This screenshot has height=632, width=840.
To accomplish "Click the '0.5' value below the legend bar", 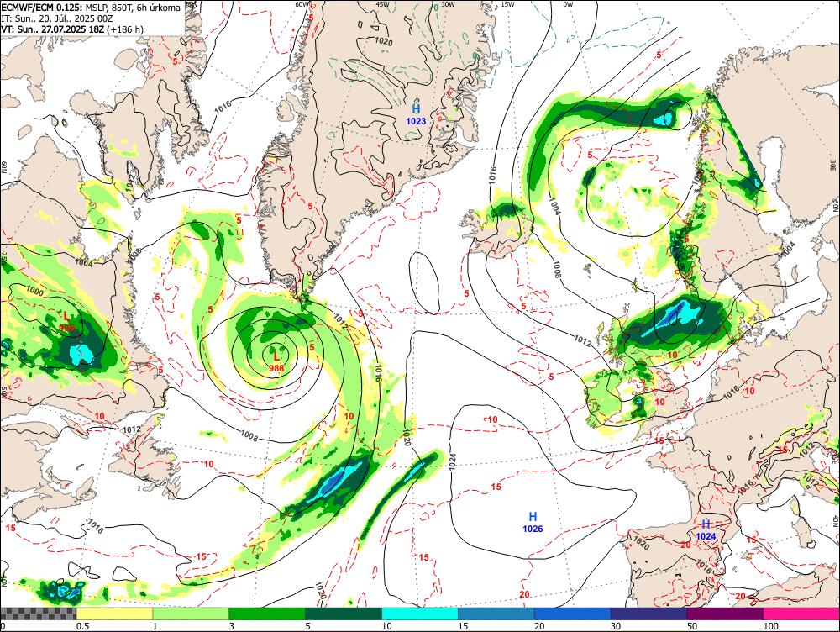I will tap(82, 626).
